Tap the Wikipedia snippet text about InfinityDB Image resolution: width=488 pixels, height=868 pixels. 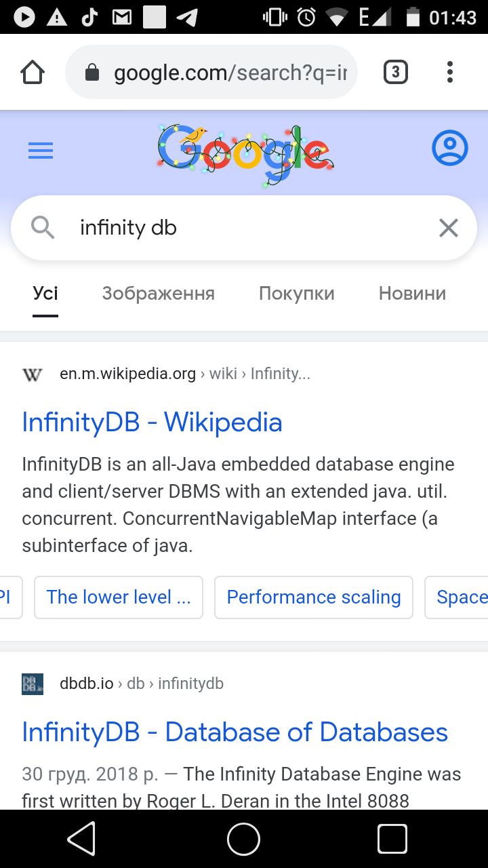click(x=239, y=505)
